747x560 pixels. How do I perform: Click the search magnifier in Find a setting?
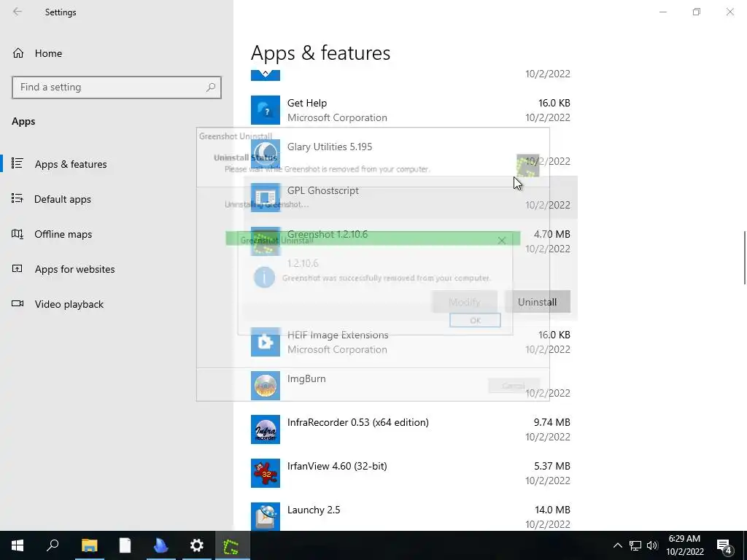pyautogui.click(x=211, y=87)
